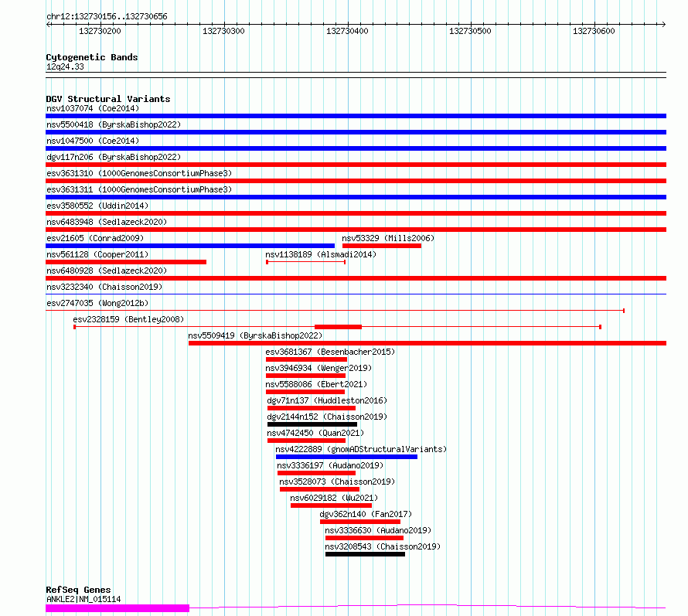Click the dgv117n206 (ByrskaBishop2022) label
This screenshot has height=616, width=688.
[x=114, y=157]
